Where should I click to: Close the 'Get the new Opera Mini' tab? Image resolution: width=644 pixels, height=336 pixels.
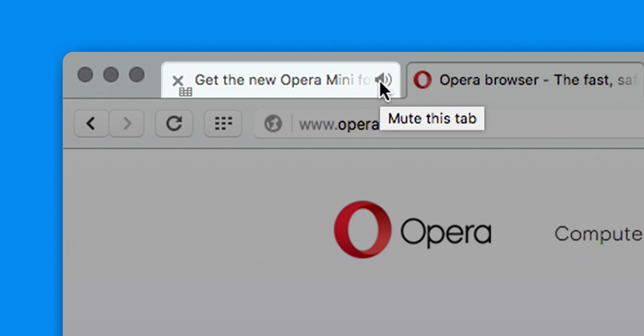178,81
